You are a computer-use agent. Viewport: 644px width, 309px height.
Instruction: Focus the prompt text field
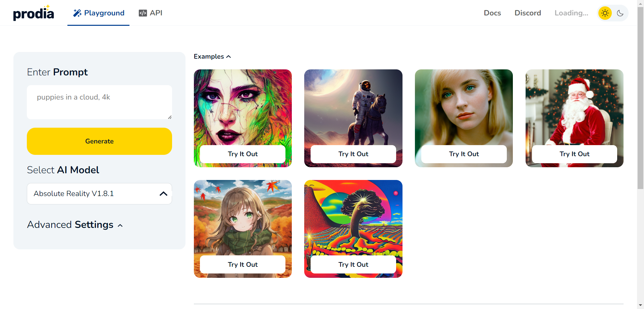point(99,102)
